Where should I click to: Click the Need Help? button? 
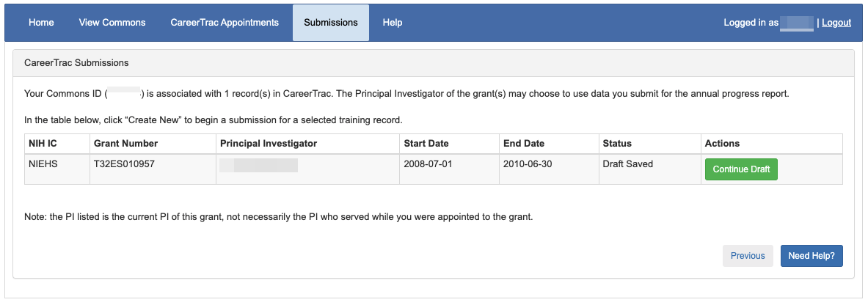(x=812, y=256)
